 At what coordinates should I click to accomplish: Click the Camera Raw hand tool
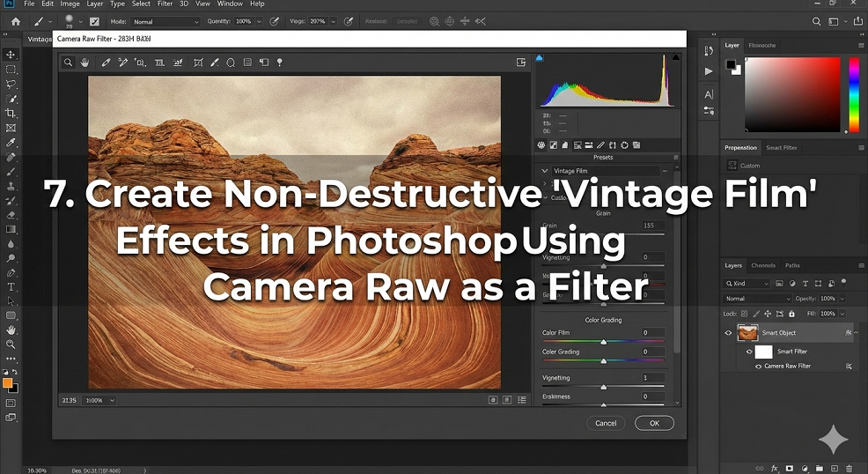[x=85, y=63]
